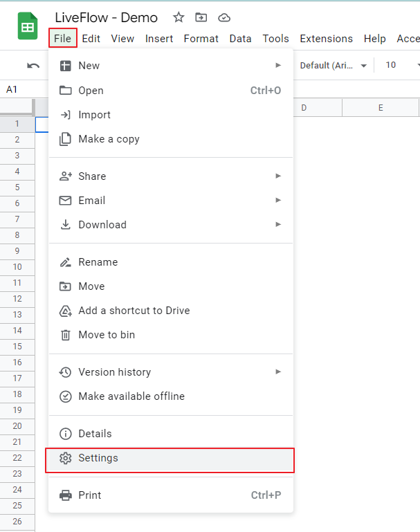
Task: Click the move-to-folder icon beside title
Action: tap(201, 17)
